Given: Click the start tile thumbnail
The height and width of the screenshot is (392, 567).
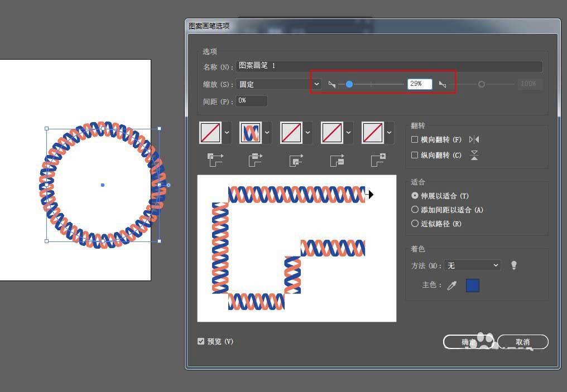Looking at the screenshot, I should pyautogui.click(x=332, y=133).
